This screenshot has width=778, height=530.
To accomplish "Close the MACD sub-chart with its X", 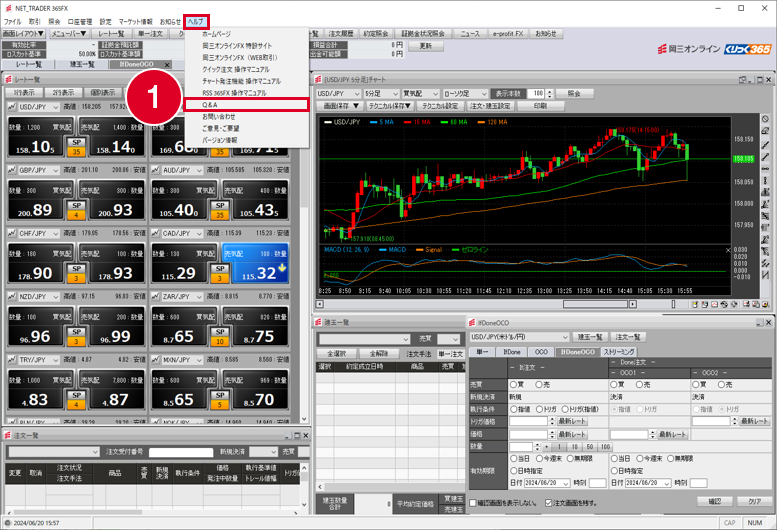I will (728, 250).
